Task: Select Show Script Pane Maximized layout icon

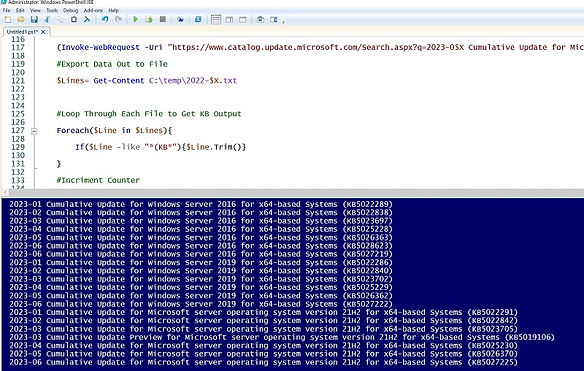Action: coord(242,19)
